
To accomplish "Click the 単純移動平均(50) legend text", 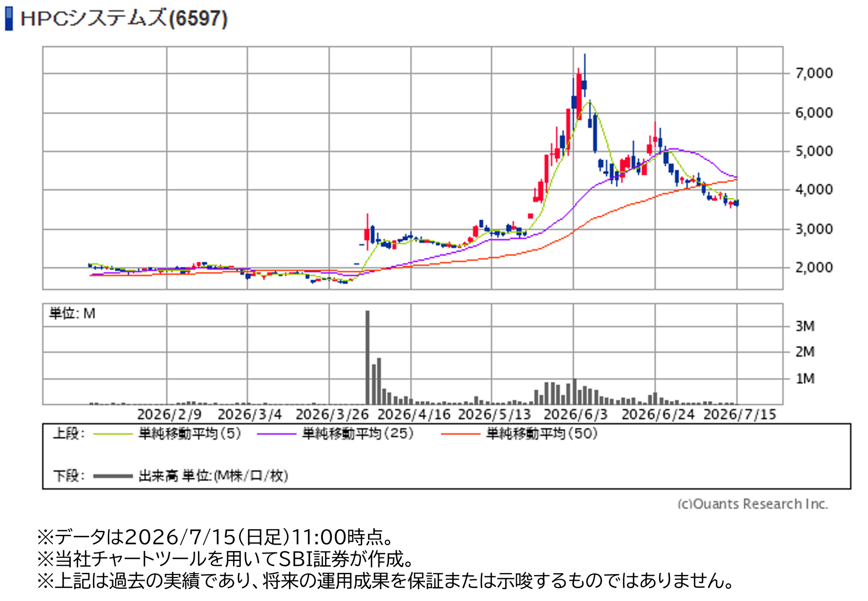I will (542, 434).
